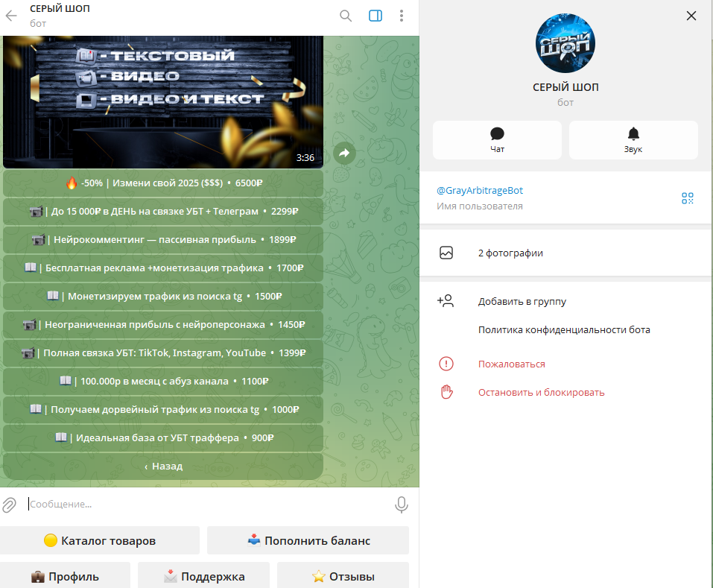Image resolution: width=713 pixels, height=588 pixels.
Task: Open the three-dot chat options menu
Action: (x=402, y=16)
